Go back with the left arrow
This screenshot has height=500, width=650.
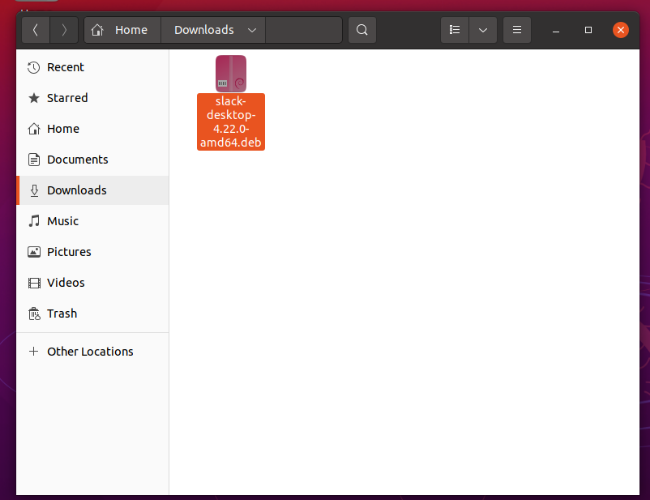36,30
